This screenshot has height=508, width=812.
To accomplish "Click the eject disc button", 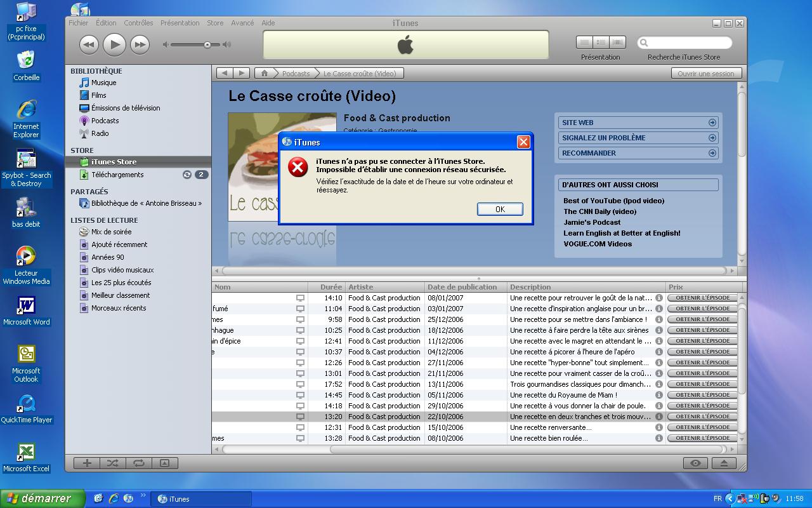I will click(x=724, y=463).
